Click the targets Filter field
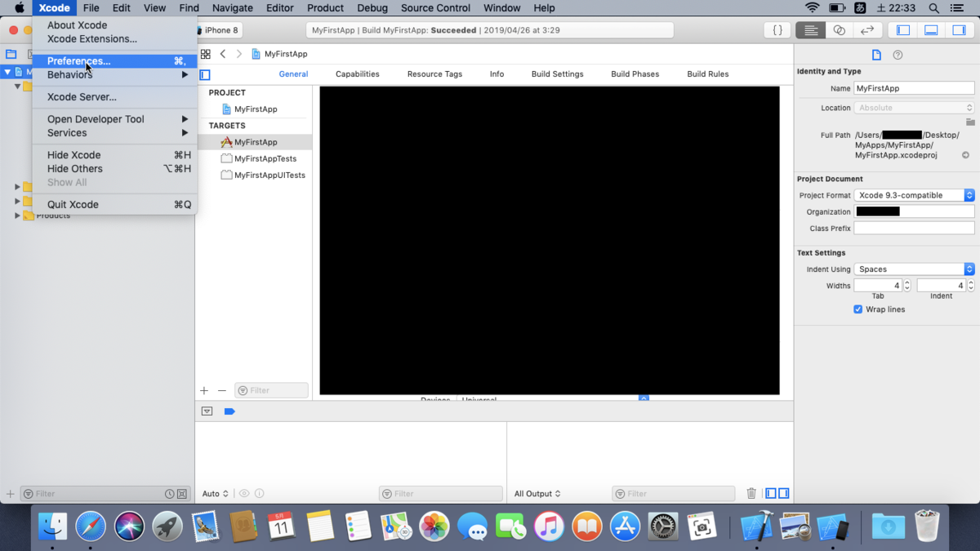The width and height of the screenshot is (980, 551). 272,390
